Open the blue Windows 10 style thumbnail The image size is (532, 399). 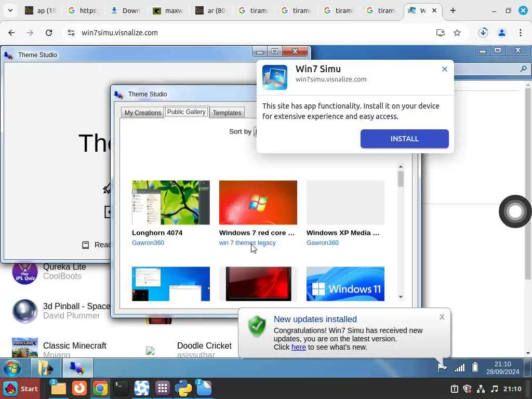[170, 284]
